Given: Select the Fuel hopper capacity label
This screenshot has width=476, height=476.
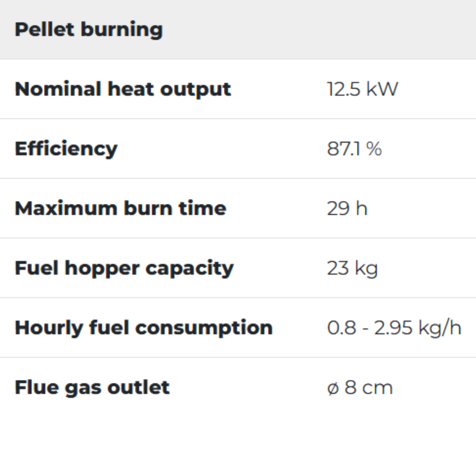Looking at the screenshot, I should click(124, 268).
